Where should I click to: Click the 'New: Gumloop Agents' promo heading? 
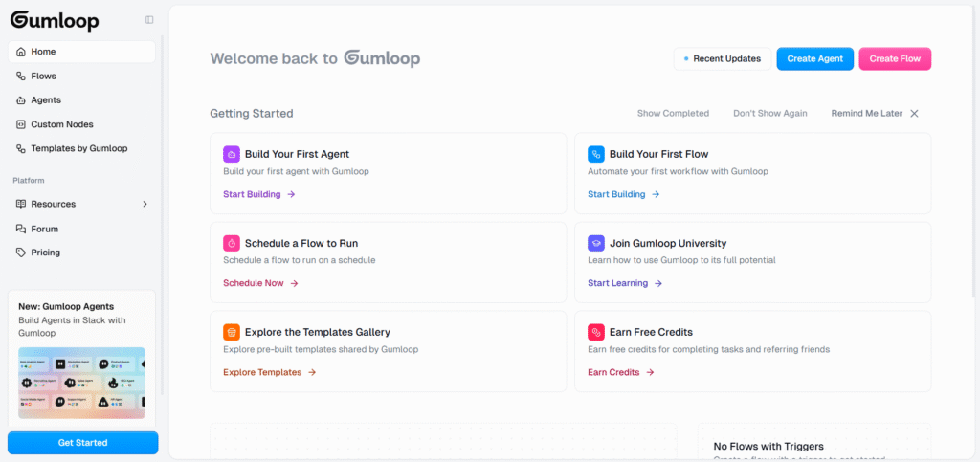pyautogui.click(x=66, y=306)
